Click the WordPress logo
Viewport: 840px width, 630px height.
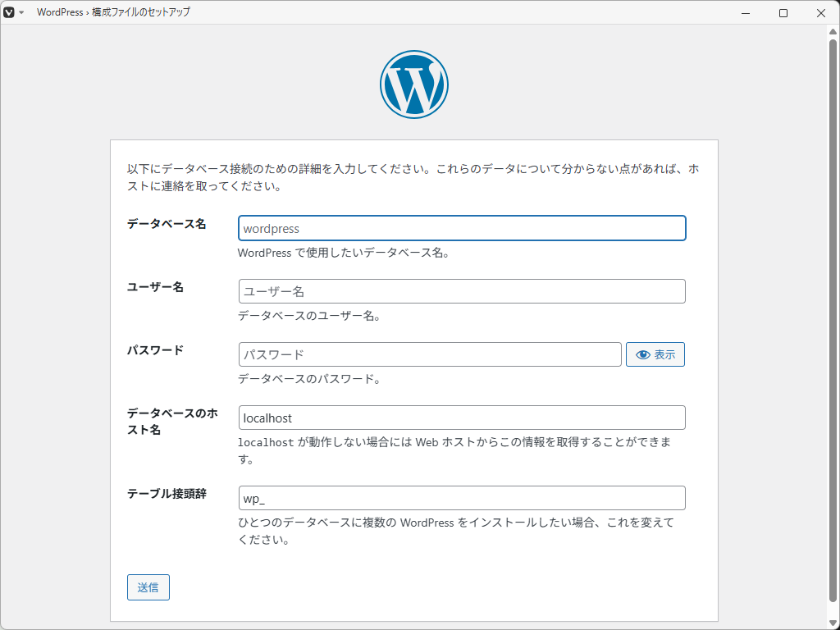click(414, 84)
